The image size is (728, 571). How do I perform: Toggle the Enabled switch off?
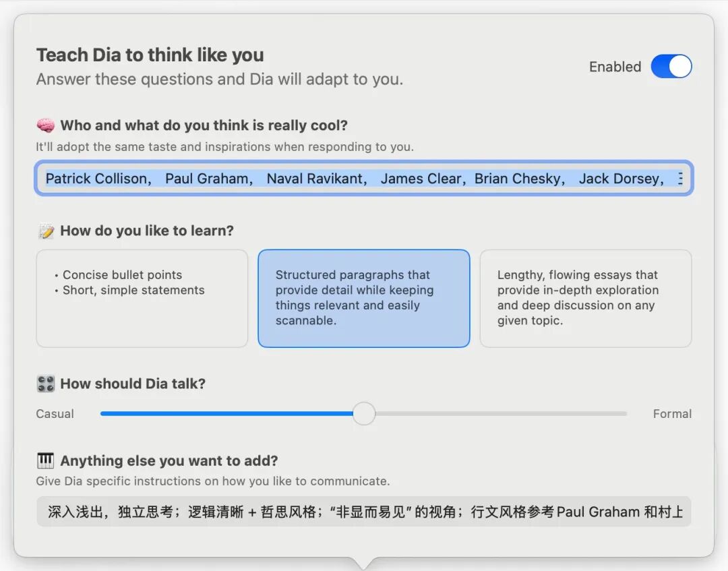[671, 67]
